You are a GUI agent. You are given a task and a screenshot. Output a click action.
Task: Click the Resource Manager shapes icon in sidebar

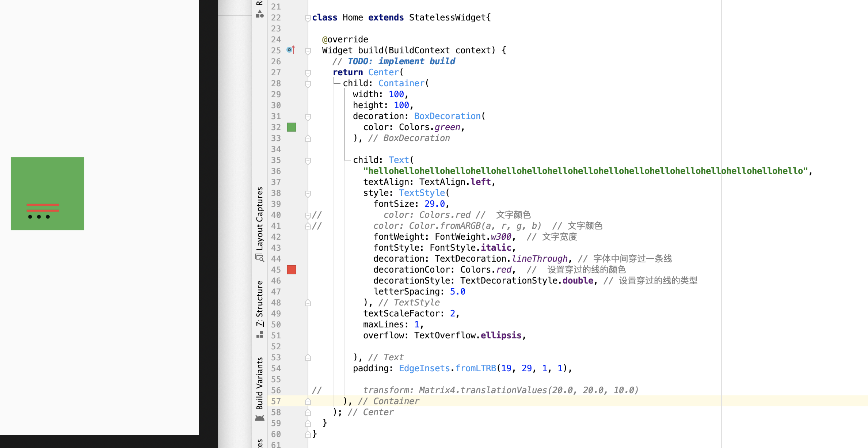click(259, 14)
